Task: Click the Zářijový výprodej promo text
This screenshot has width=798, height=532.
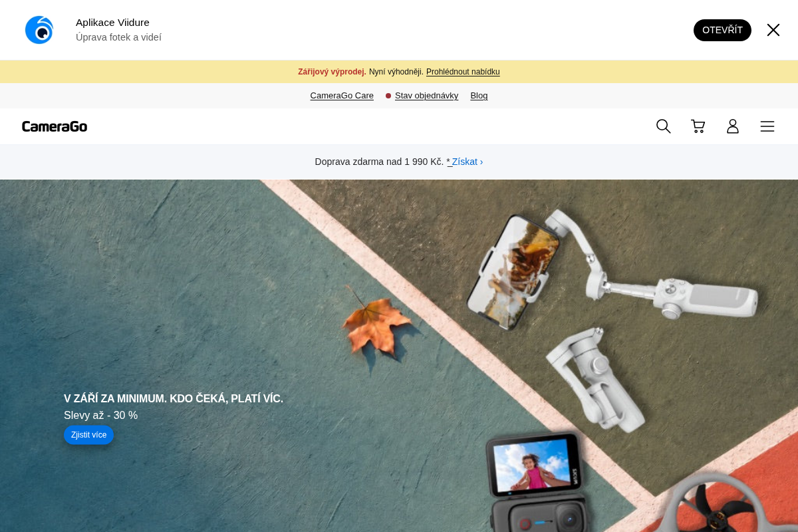Action: (x=332, y=72)
